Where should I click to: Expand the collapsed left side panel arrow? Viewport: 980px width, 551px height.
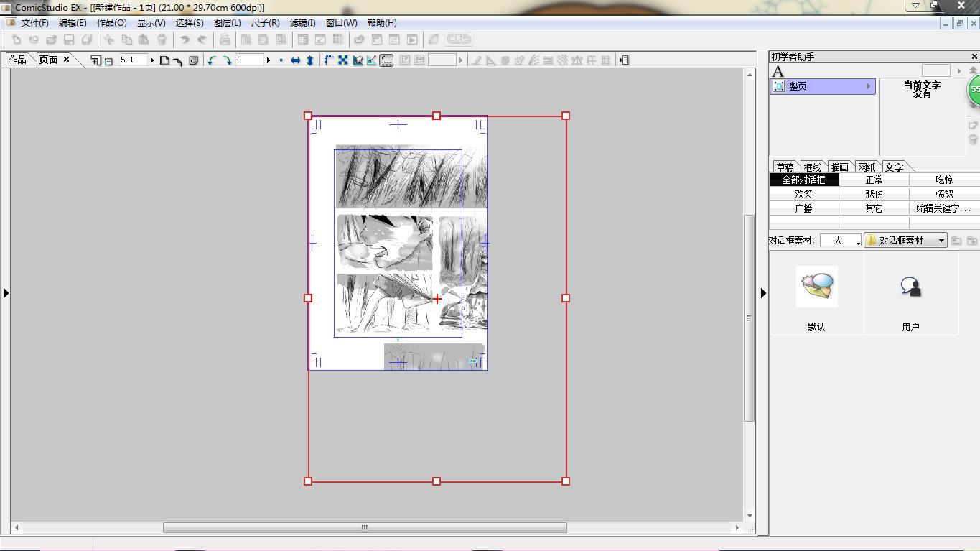(6, 293)
